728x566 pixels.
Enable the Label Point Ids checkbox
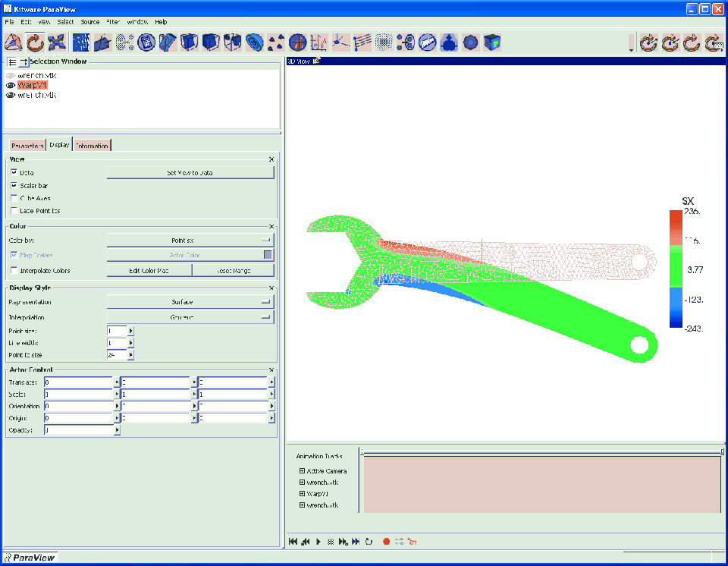(14, 210)
